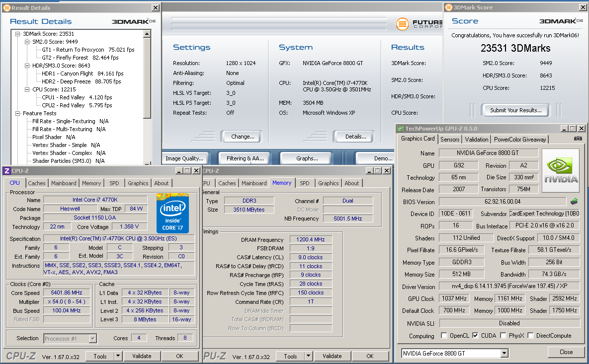This screenshot has height=364, width=589.
Task: Click the NVIDIA logo in GPU-Z
Action: point(561,171)
